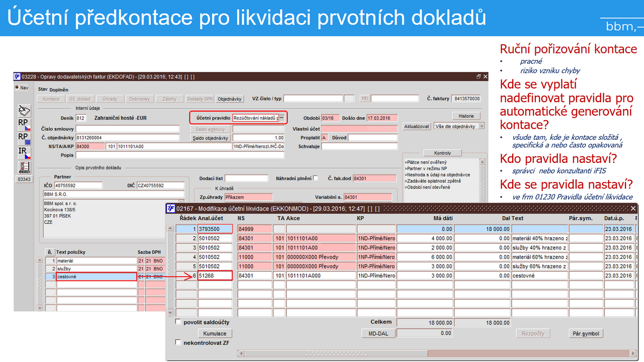Click the MD-DAL button
644x362 pixels.
[x=378, y=333]
